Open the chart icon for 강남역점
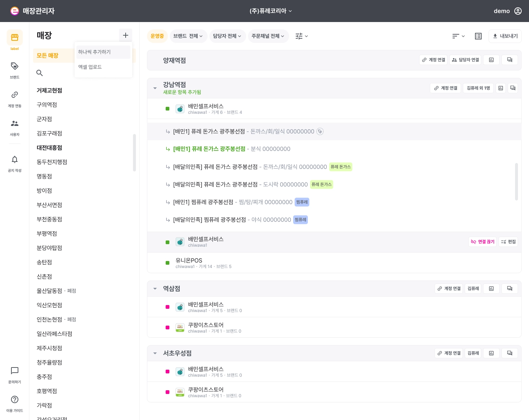 click(x=501, y=88)
